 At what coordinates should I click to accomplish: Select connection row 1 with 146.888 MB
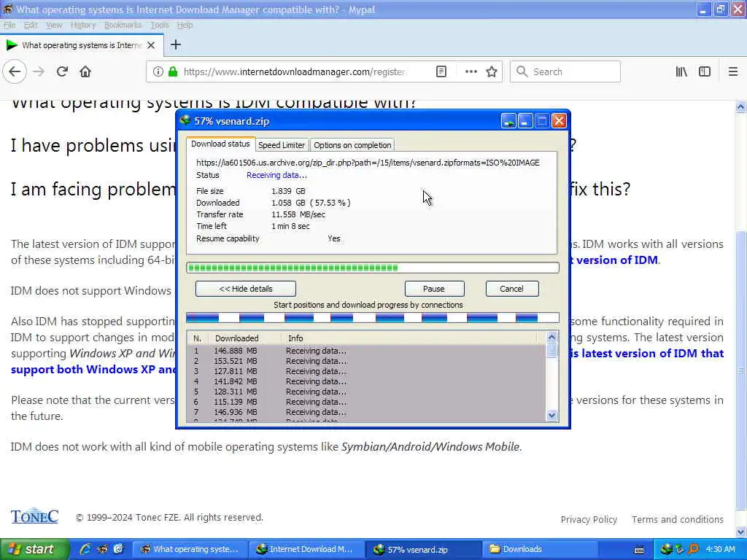coord(366,351)
